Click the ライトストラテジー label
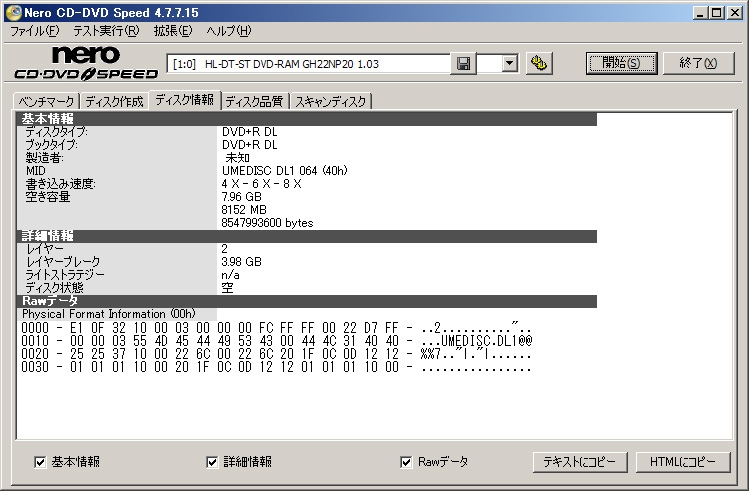This screenshot has width=749, height=491. pos(64,275)
